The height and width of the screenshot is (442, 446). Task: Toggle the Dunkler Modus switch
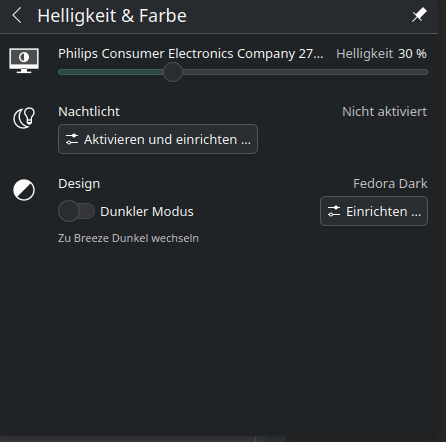[76, 211]
